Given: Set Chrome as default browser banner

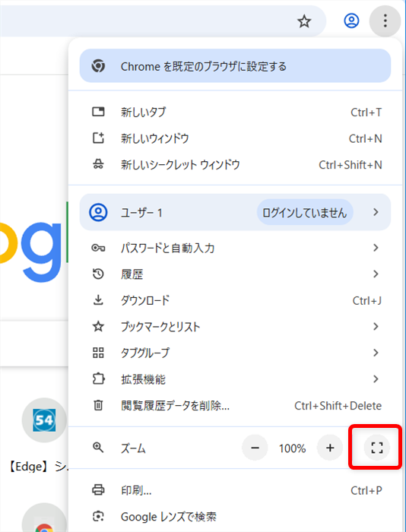Looking at the screenshot, I should click(235, 66).
